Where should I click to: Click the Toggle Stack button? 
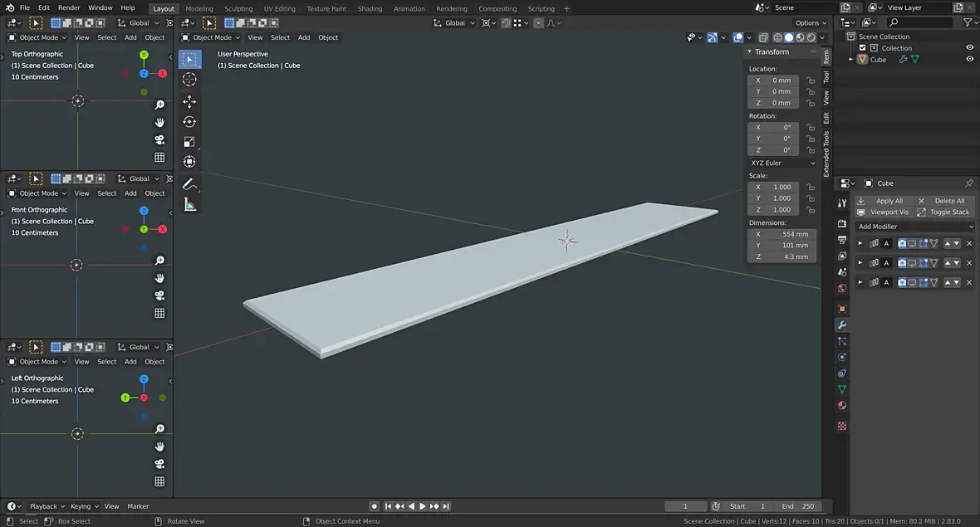(x=944, y=212)
